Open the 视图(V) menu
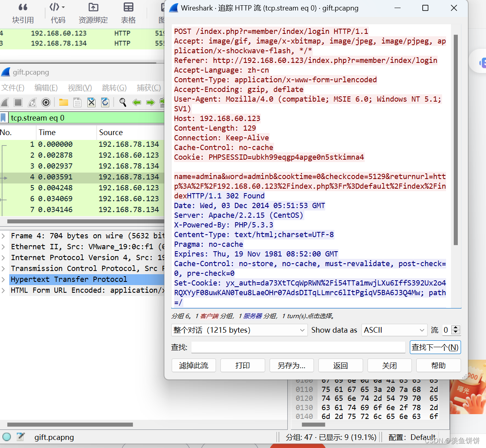Image resolution: width=486 pixels, height=448 pixels. (x=80, y=88)
